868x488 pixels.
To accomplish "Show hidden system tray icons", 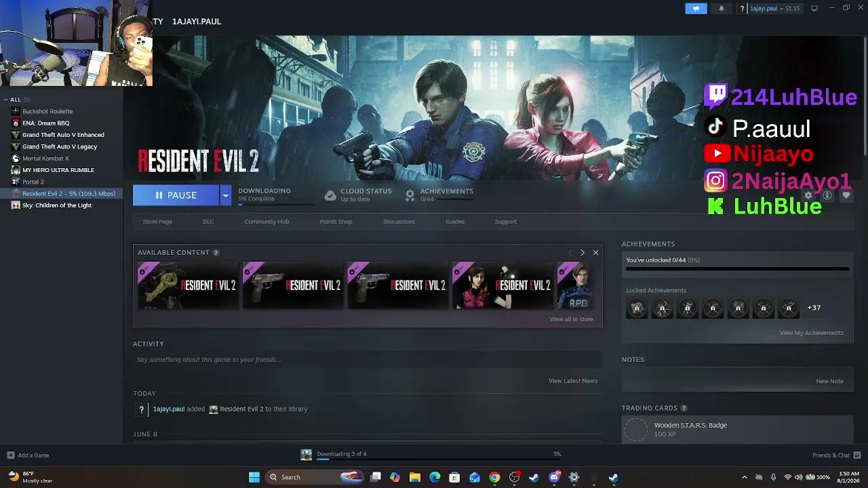I will (744, 477).
